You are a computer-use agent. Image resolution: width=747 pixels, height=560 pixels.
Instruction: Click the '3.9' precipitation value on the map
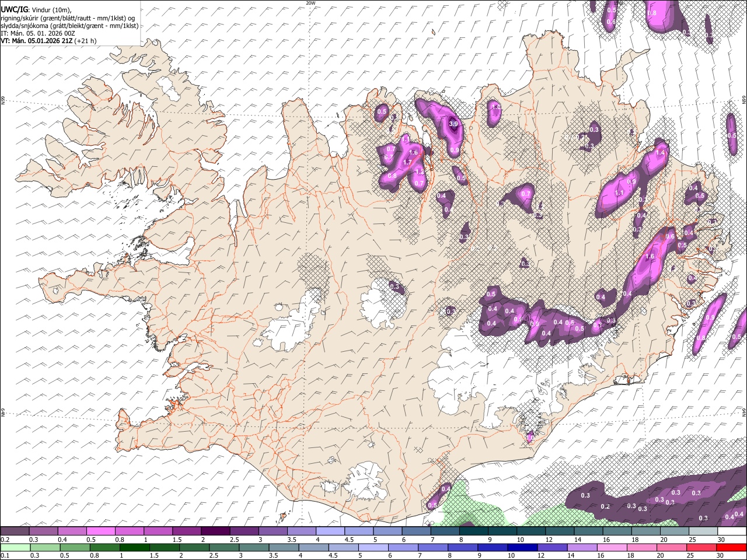[x=454, y=124]
